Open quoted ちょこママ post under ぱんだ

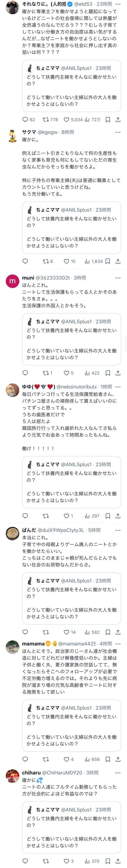click(x=71, y=598)
